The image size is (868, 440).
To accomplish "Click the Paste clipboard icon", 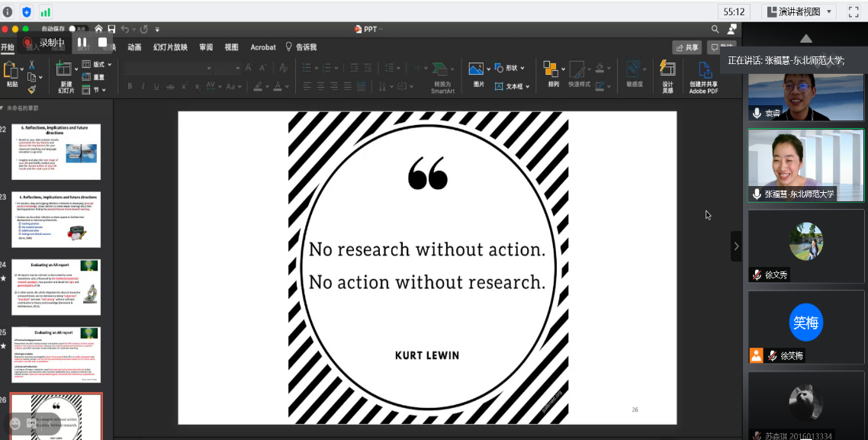I will click(11, 71).
